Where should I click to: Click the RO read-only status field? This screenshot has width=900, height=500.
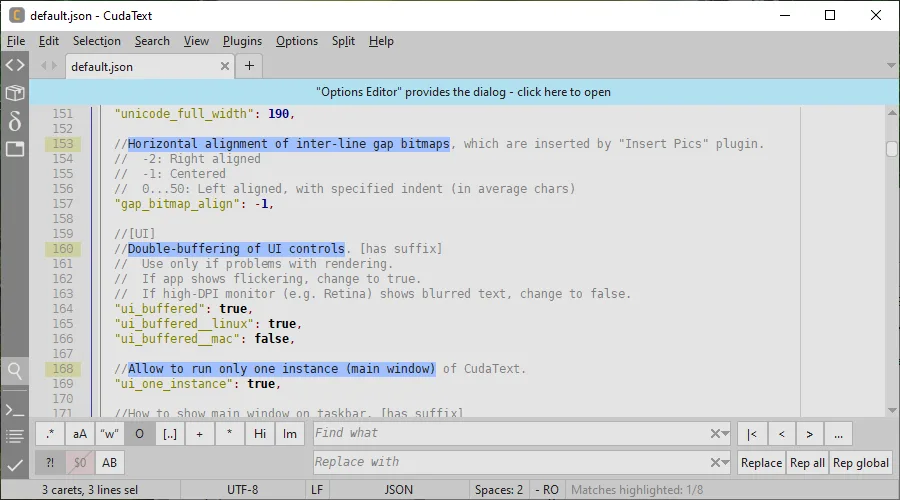click(547, 490)
